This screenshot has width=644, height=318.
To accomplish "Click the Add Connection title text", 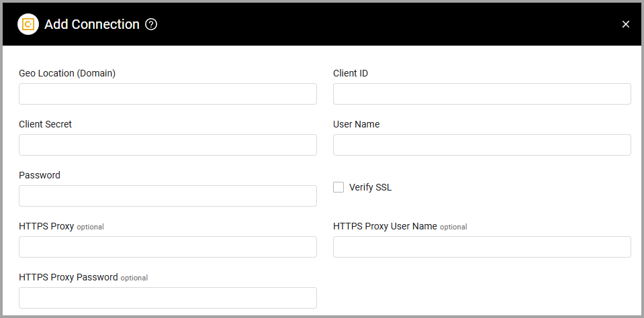I will click(x=92, y=24).
